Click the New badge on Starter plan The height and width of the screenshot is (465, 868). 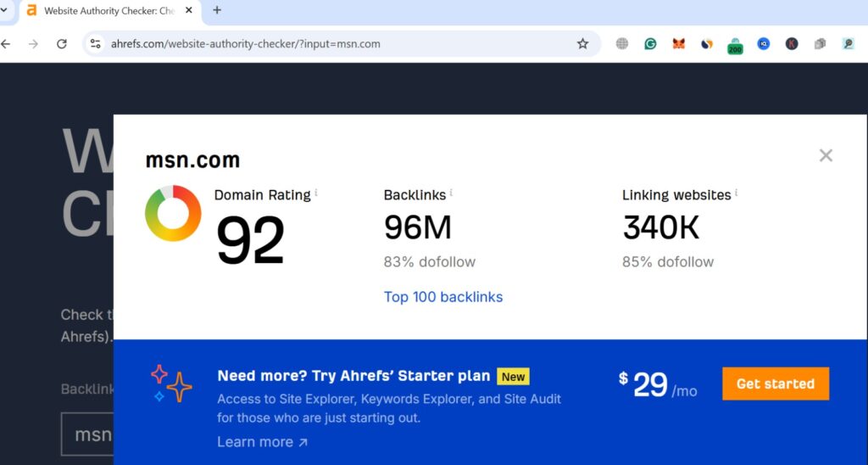[x=513, y=377]
